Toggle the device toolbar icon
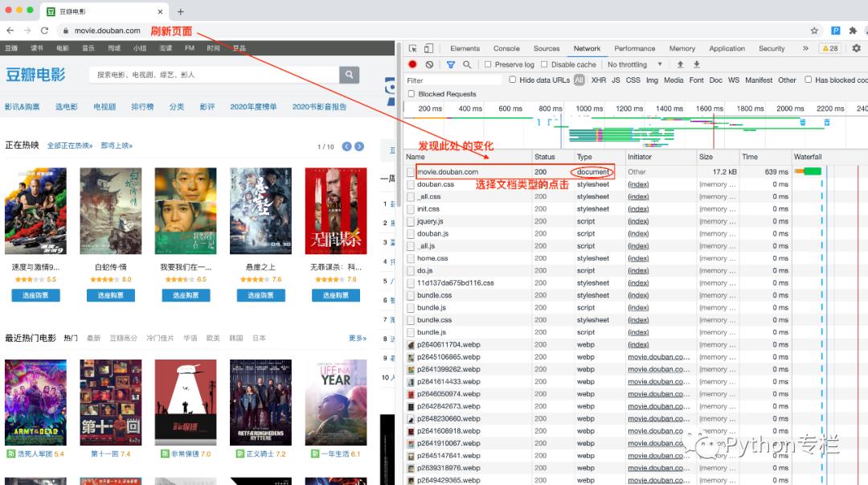The height and width of the screenshot is (485, 868). point(428,48)
